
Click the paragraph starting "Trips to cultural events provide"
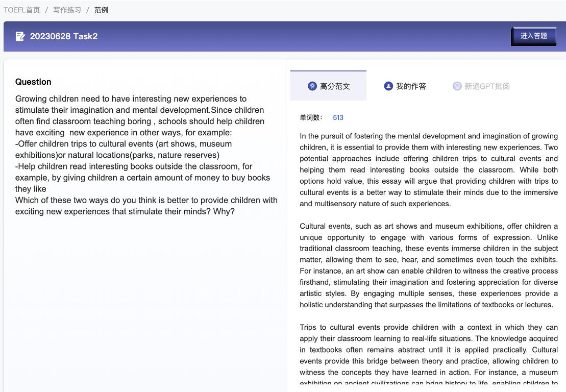point(429,355)
